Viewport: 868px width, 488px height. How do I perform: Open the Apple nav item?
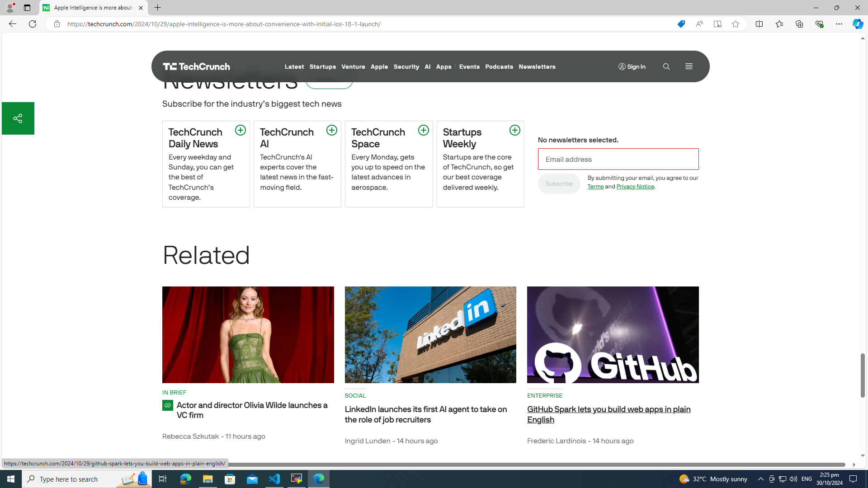tap(379, 66)
